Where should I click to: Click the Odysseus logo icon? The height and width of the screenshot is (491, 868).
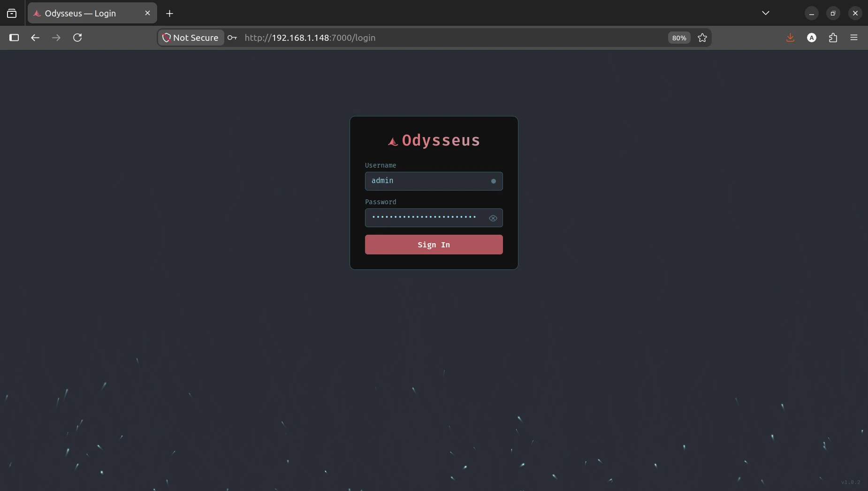coord(393,141)
